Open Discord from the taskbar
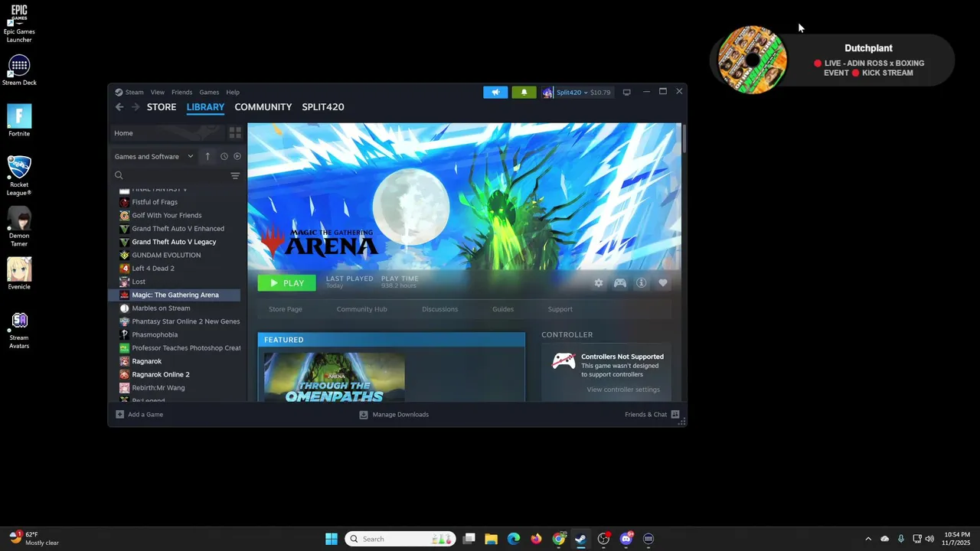 click(x=626, y=539)
